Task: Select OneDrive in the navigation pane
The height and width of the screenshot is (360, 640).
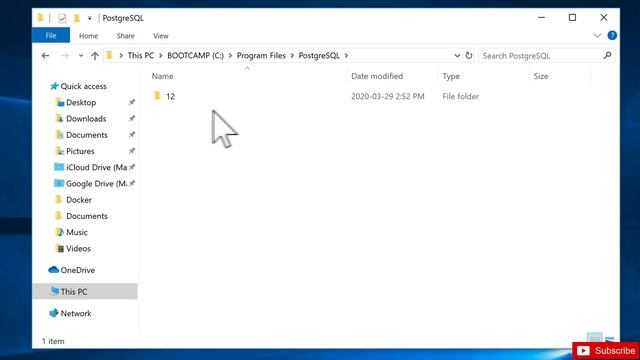Action: (x=78, y=270)
